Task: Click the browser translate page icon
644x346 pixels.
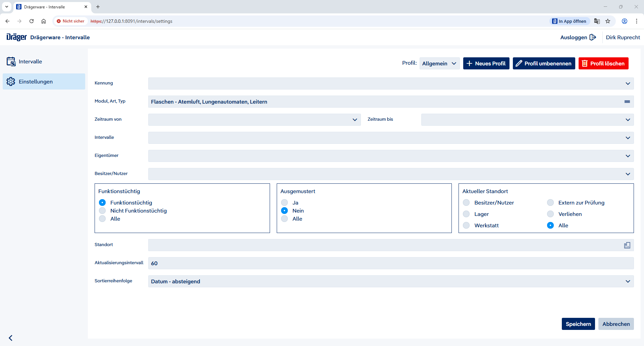Action: (597, 21)
